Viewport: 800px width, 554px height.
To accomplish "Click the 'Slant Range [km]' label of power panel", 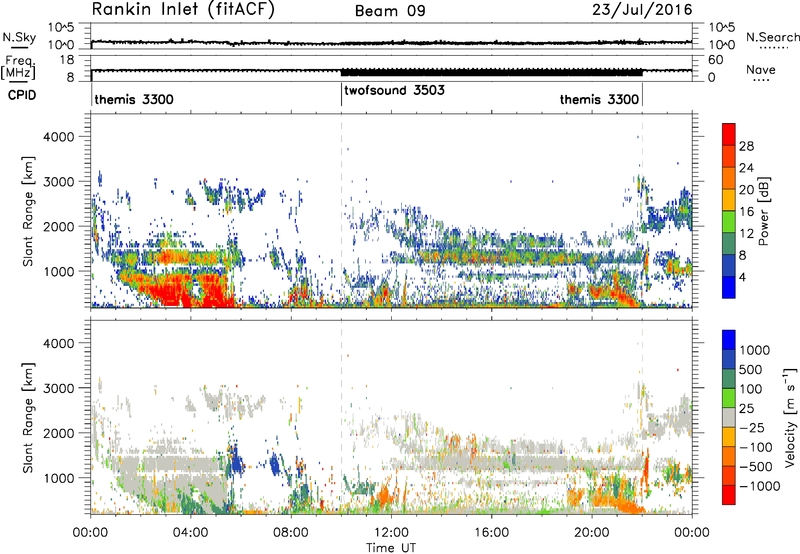I will (28, 211).
